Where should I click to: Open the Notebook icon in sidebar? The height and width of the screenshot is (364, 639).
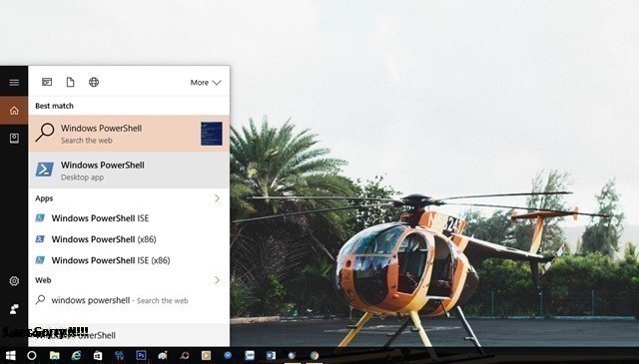click(x=14, y=139)
